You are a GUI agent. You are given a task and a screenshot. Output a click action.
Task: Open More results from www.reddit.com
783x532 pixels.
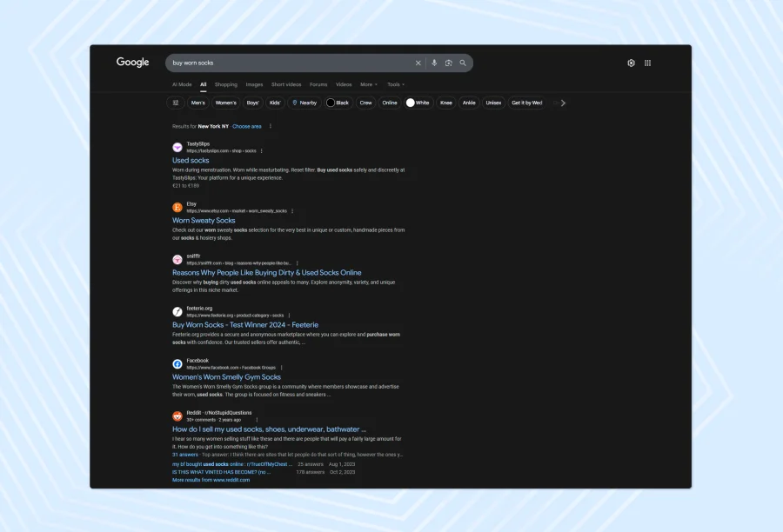[211, 480]
